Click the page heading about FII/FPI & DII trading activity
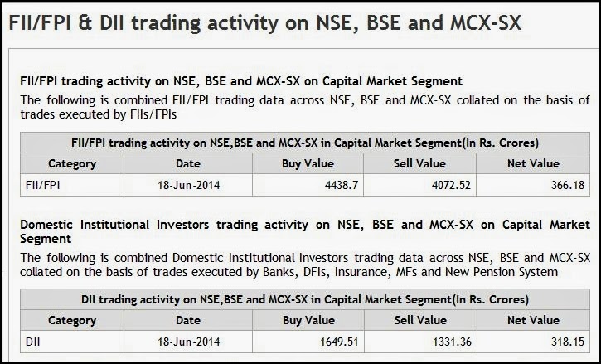Image resolution: width=601 pixels, height=364 pixels. [x=265, y=23]
